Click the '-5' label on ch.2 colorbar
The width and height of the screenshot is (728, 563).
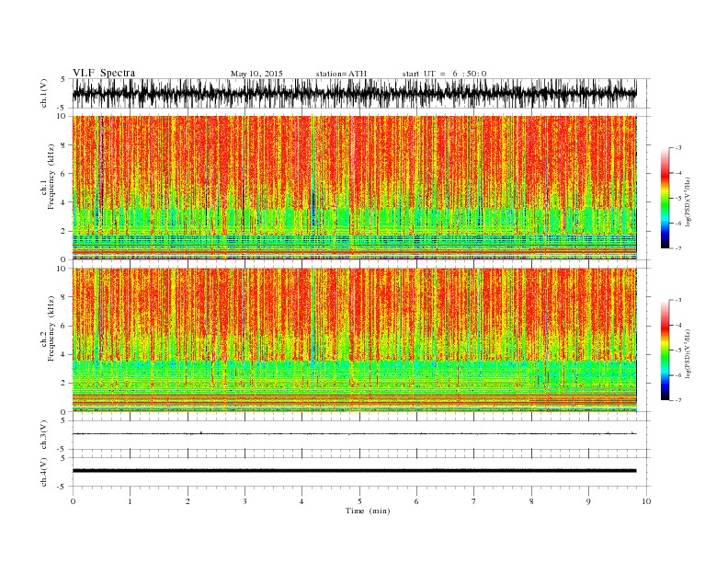coord(677,350)
